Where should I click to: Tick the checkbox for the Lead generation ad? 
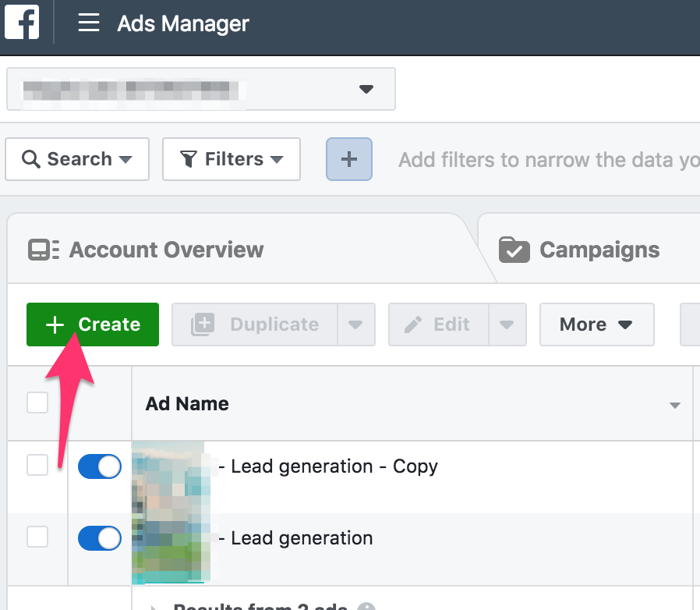37,537
